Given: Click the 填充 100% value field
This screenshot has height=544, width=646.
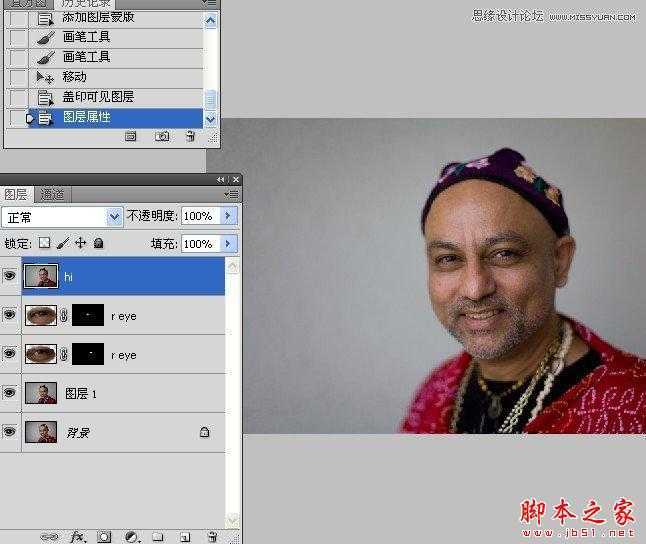Looking at the screenshot, I should 201,244.
